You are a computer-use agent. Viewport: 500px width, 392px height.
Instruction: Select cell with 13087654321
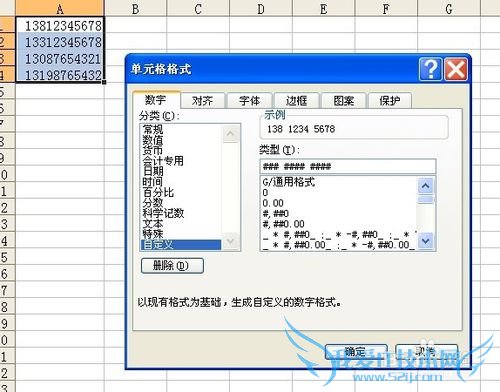tap(60, 58)
